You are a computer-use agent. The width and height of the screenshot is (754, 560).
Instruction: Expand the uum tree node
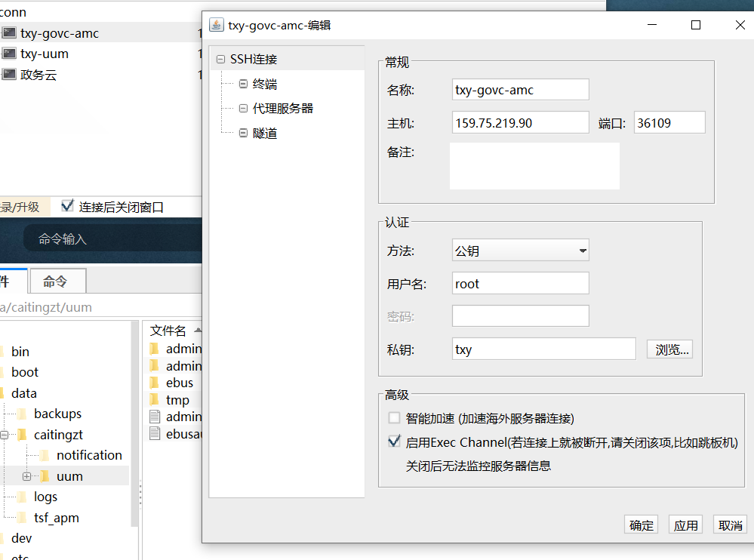point(27,475)
